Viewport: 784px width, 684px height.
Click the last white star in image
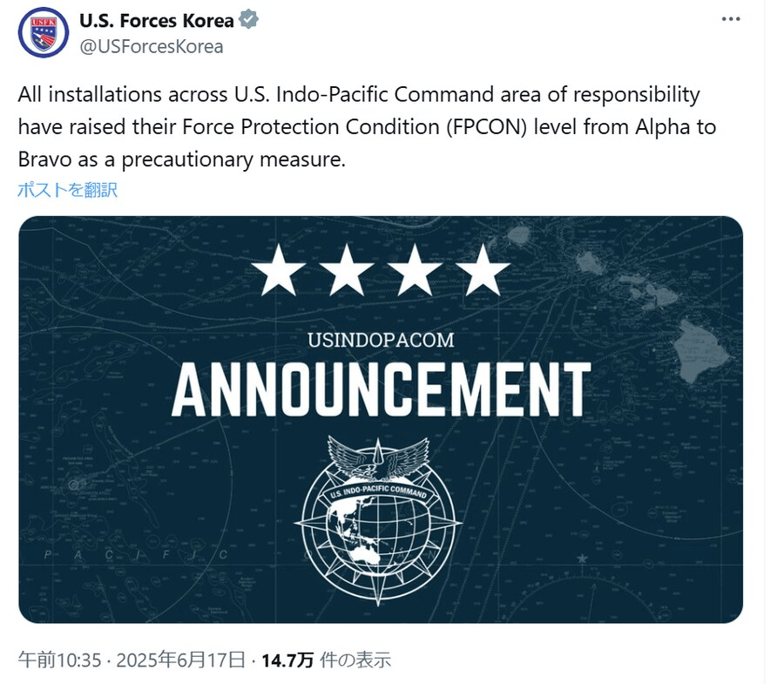484,269
